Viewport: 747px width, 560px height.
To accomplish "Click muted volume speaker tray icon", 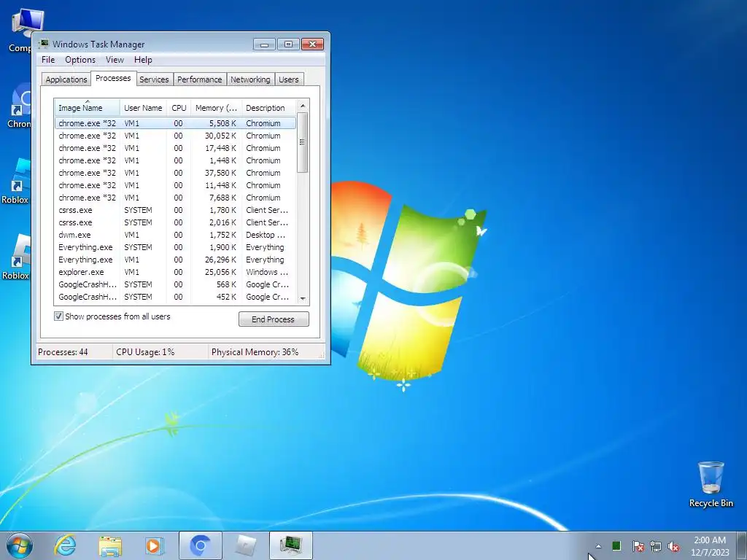I will pyautogui.click(x=673, y=546).
